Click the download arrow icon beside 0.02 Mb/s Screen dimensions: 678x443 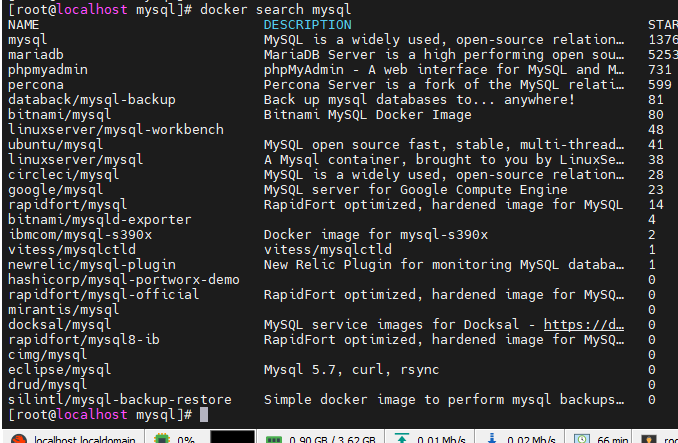(492, 438)
